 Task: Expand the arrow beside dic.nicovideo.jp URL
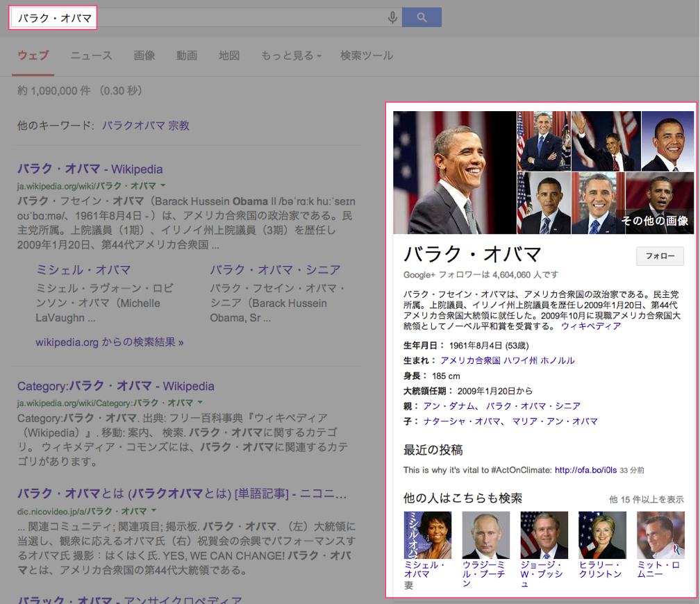tap(153, 511)
